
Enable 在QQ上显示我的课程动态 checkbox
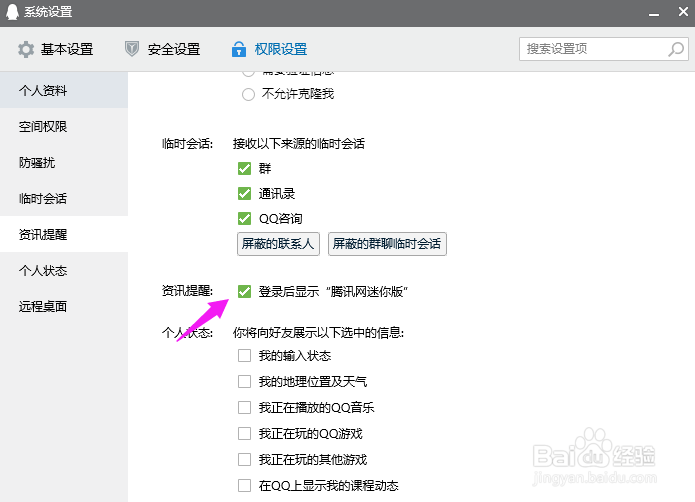(244, 486)
